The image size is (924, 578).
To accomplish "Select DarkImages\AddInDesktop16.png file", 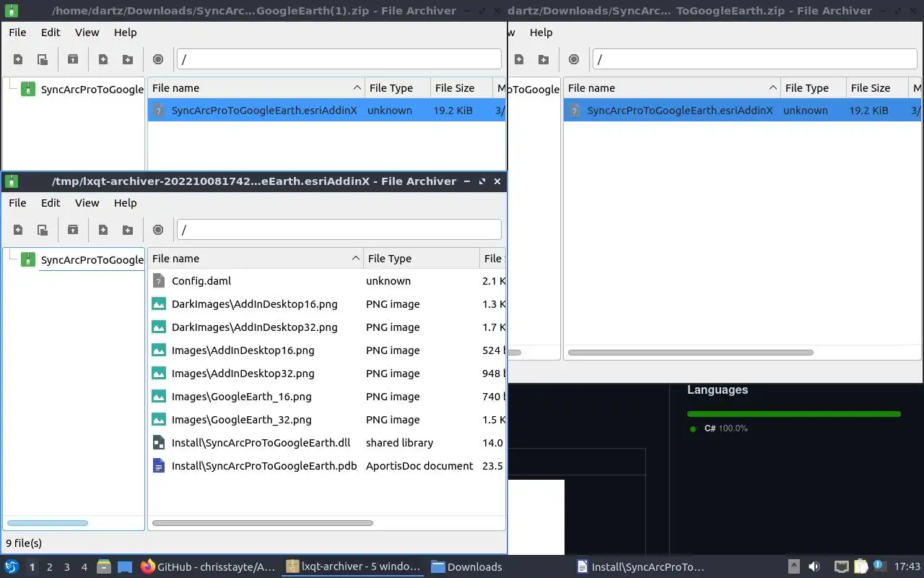I will (x=254, y=304).
